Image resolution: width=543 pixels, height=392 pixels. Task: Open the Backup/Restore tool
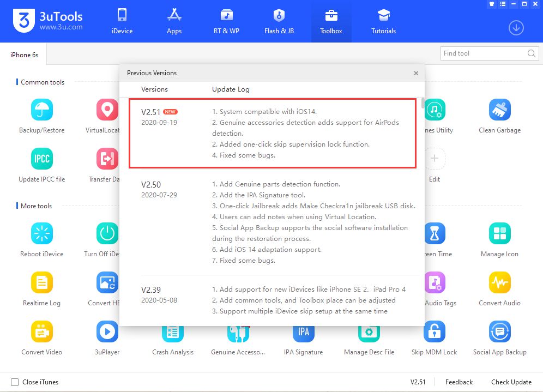(x=42, y=110)
